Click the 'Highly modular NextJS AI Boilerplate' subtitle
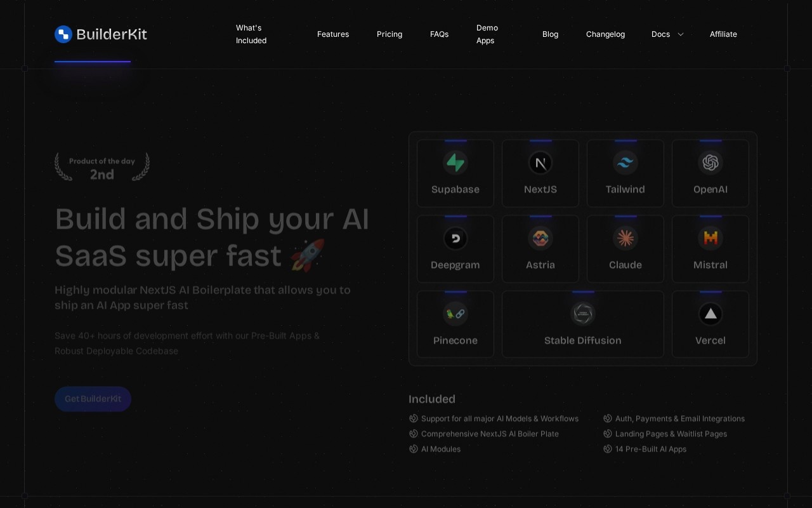The image size is (812, 508). pos(202,297)
